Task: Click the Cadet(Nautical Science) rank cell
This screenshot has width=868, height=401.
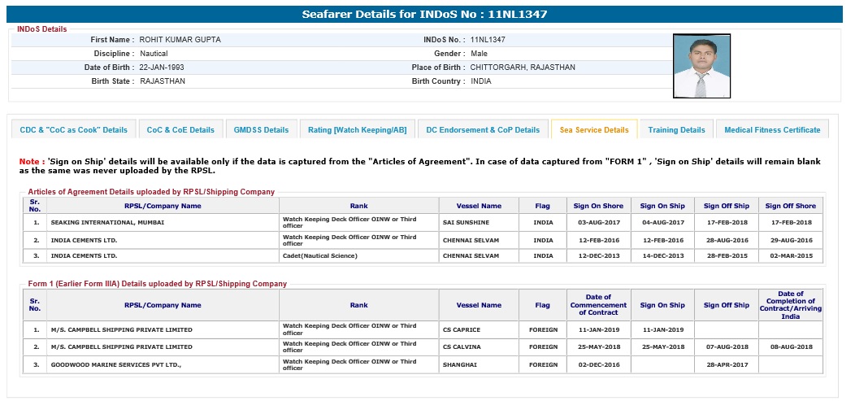Action: point(358,256)
